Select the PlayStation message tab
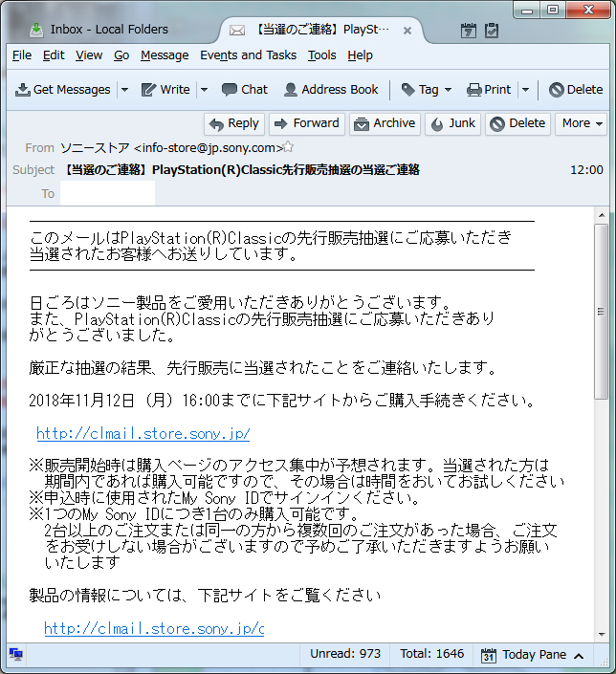Screen dimensions: 616x674 click(x=322, y=30)
